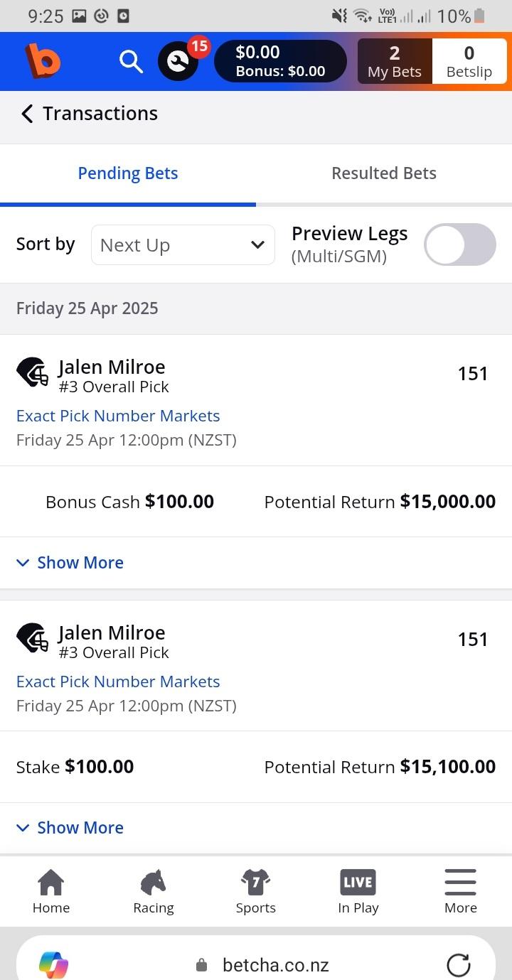Open first Exact Pick Number Markets link
Image resolution: width=512 pixels, height=980 pixels.
(x=118, y=416)
